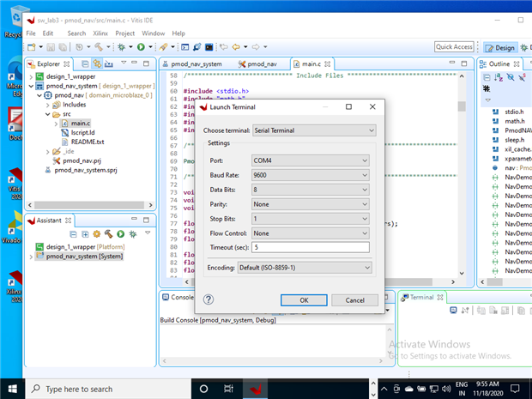The width and height of the screenshot is (532, 399).
Task: Click the Back navigation arrow in the toolbar
Action: coord(236,47)
